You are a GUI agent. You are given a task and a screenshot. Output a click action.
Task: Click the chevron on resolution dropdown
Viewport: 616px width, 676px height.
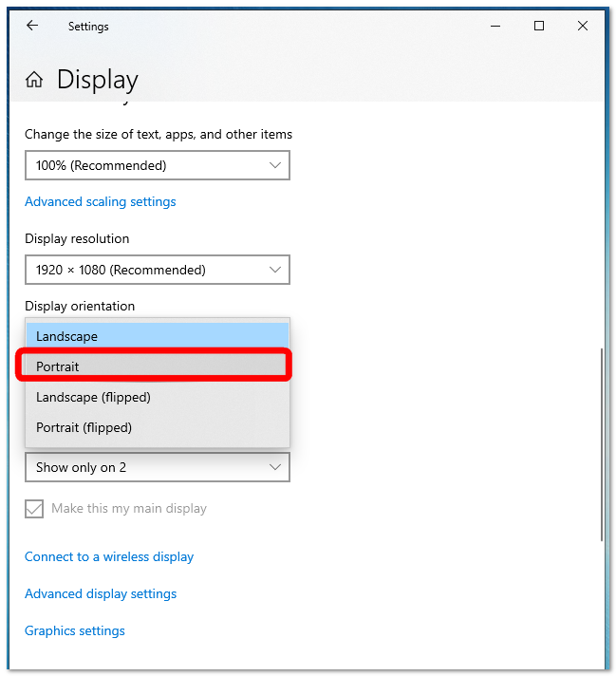coord(275,270)
